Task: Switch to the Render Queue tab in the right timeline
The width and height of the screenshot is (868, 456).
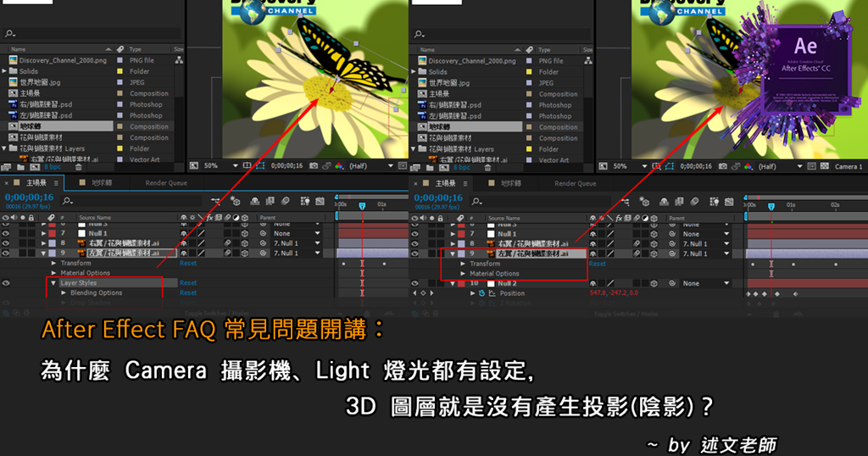Action: (x=576, y=183)
